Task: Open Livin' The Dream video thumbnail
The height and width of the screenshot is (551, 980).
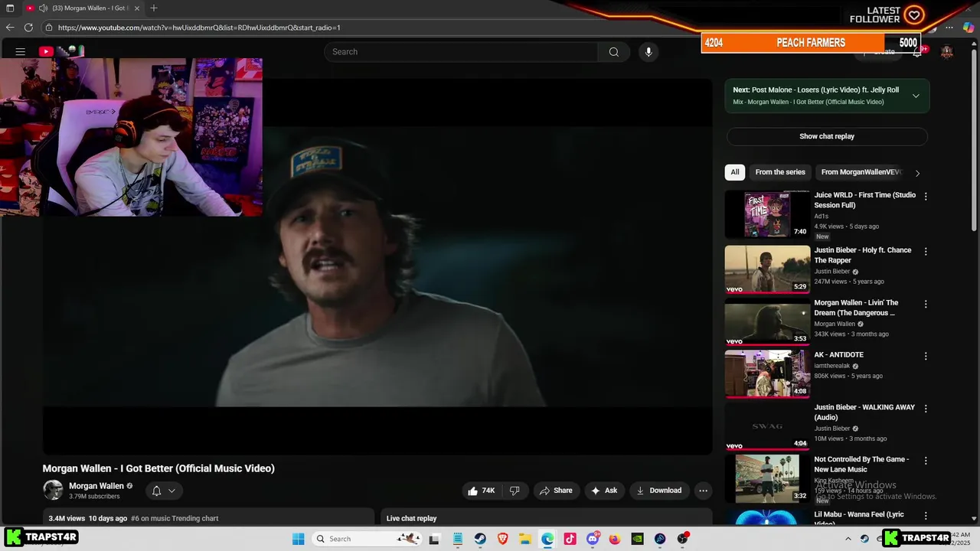Action: (767, 321)
